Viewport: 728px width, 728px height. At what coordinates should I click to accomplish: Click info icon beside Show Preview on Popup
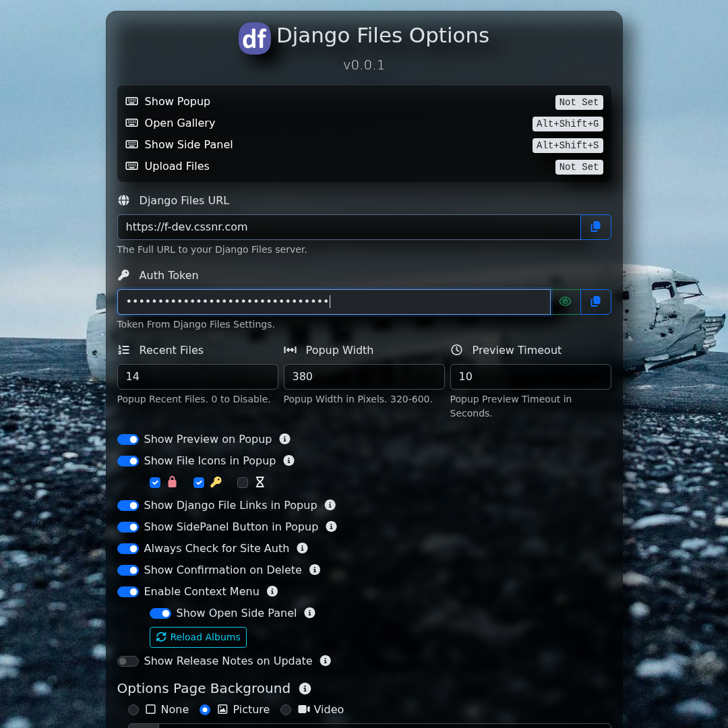pos(284,439)
